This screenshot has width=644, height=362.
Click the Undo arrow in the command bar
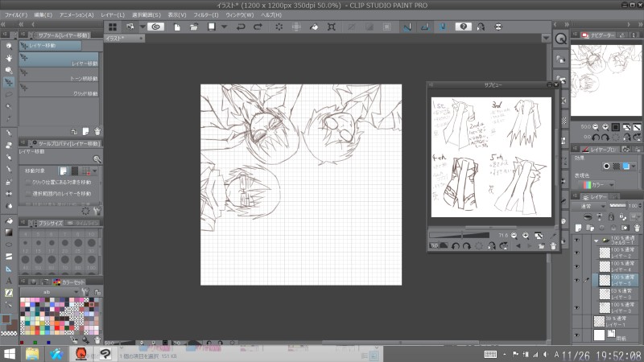tap(241, 27)
